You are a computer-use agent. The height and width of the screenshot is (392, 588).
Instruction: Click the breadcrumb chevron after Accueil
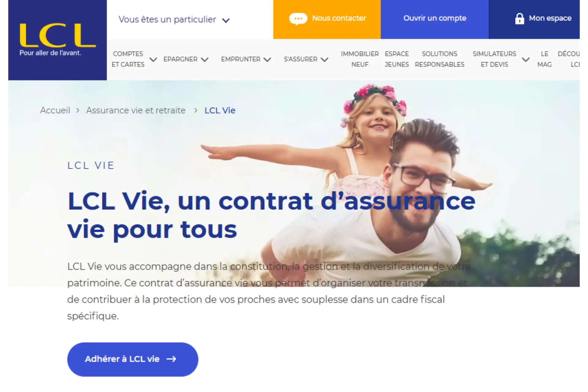(x=78, y=110)
